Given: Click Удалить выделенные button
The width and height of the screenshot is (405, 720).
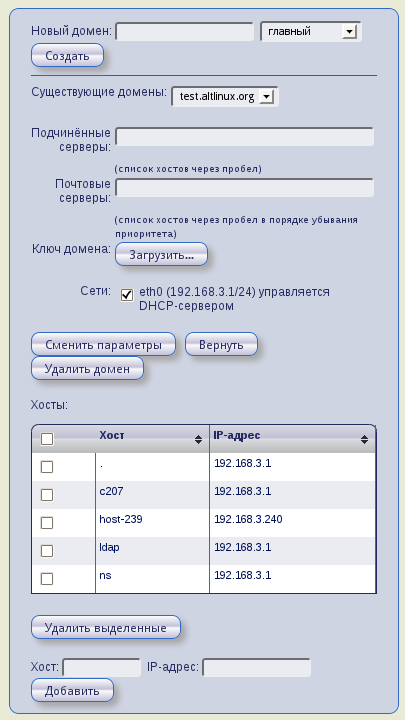Looking at the screenshot, I should [x=106, y=628].
